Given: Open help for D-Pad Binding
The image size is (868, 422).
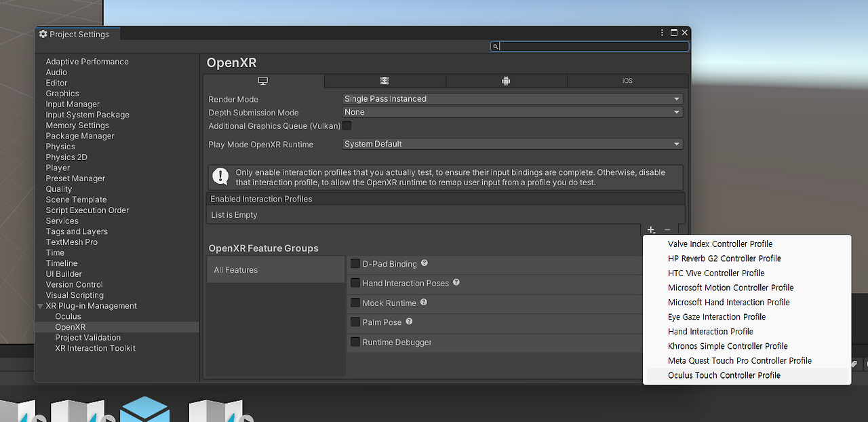Looking at the screenshot, I should coord(425,263).
